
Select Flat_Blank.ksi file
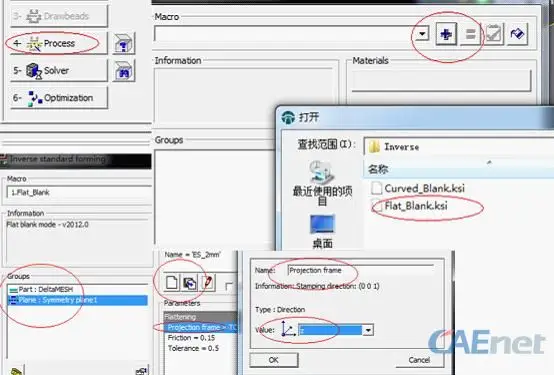click(410, 206)
